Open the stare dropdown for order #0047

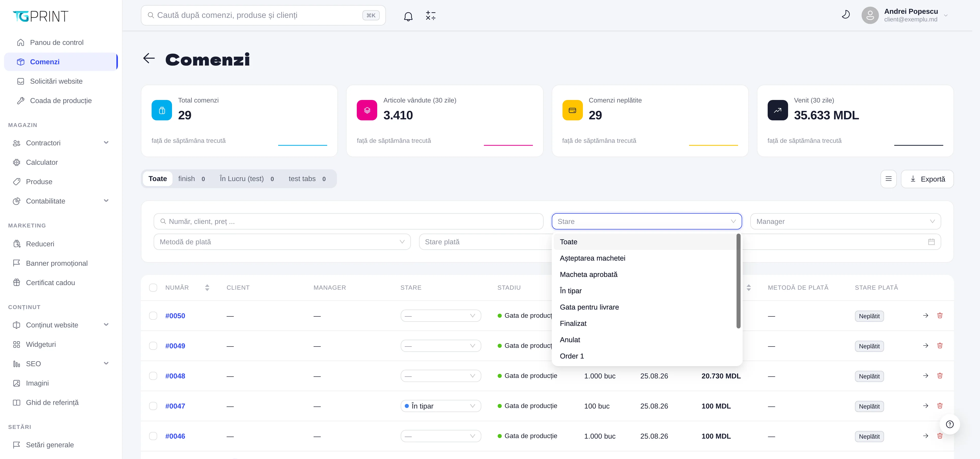point(440,406)
